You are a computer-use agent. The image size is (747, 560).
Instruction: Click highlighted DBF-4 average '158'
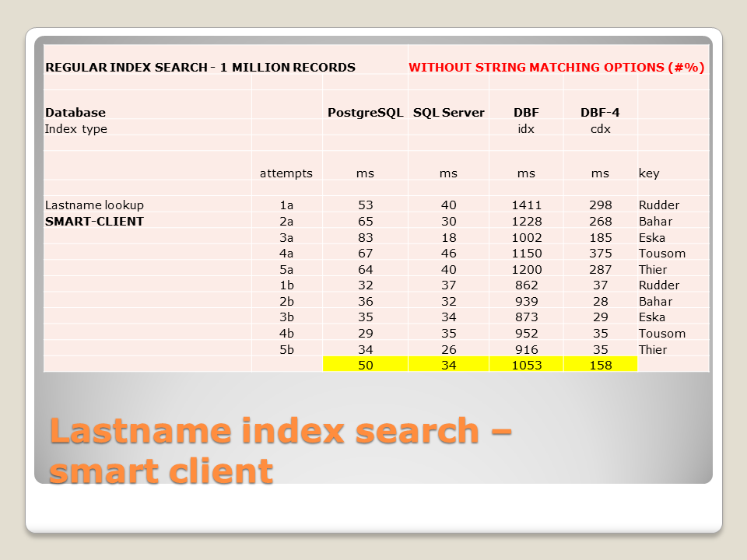pyautogui.click(x=600, y=366)
